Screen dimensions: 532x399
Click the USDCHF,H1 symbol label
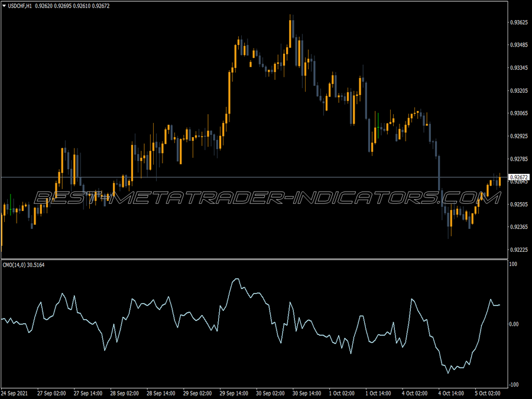[x=20, y=6]
